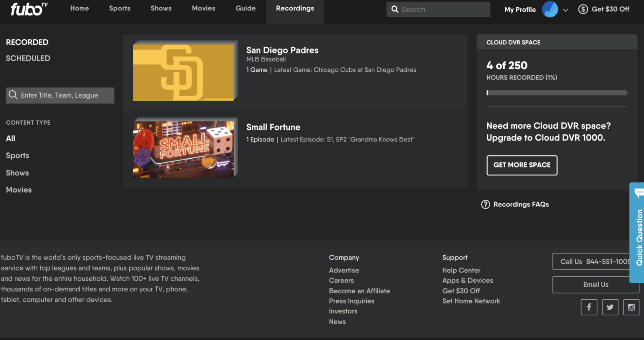The image size is (644, 340).
Task: Switch content type filter back to All
Action: pos(10,138)
